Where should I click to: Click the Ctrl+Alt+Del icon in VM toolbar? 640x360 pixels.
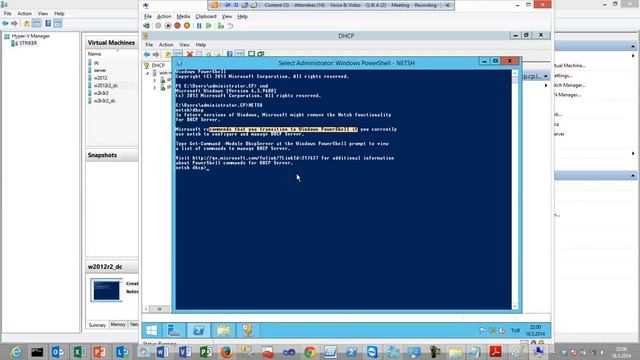[147, 26]
